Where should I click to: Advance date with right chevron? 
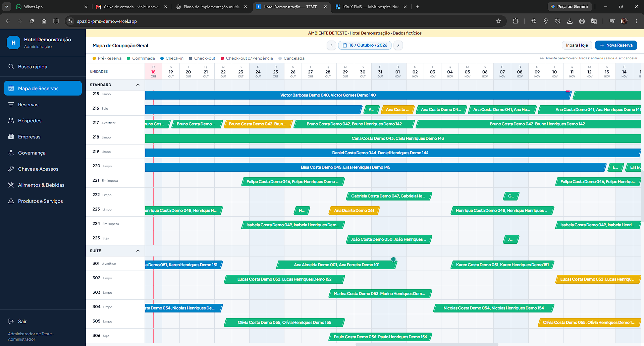pyautogui.click(x=398, y=45)
